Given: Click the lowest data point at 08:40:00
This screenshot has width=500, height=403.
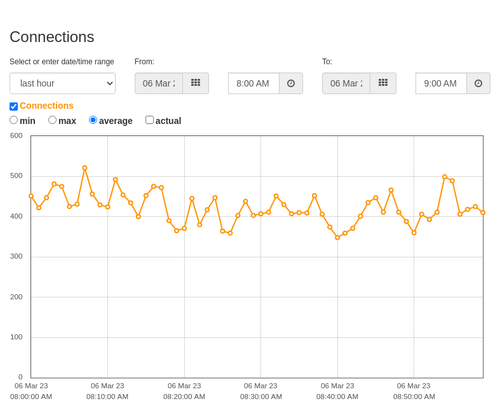Looking at the screenshot, I should point(337,238).
